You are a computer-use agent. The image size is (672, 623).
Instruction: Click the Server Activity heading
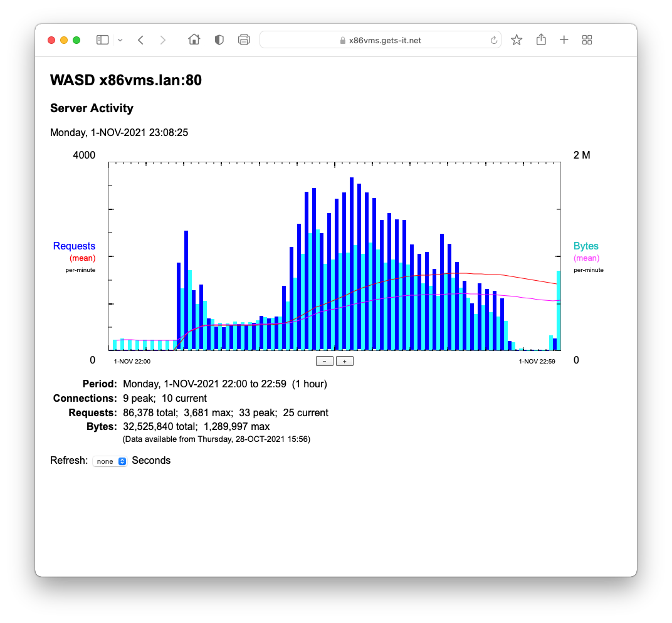pyautogui.click(x=92, y=108)
